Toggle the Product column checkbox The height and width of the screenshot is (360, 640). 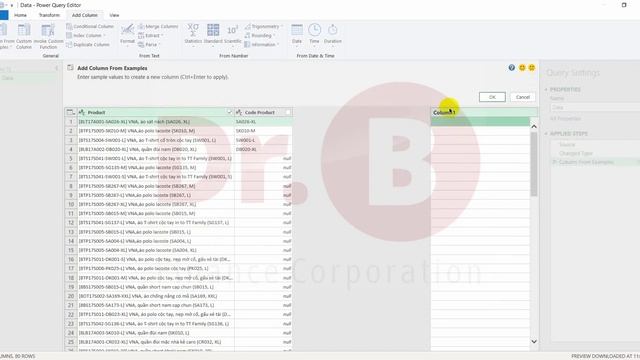tap(229, 112)
